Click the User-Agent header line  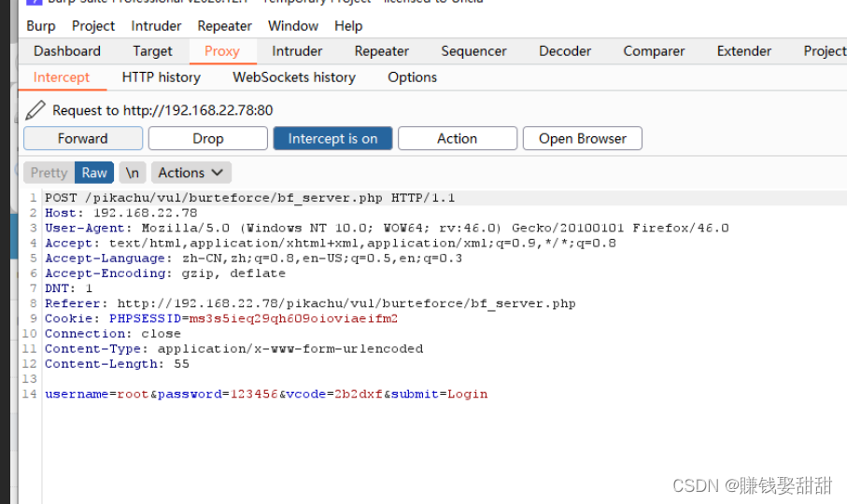(x=387, y=229)
